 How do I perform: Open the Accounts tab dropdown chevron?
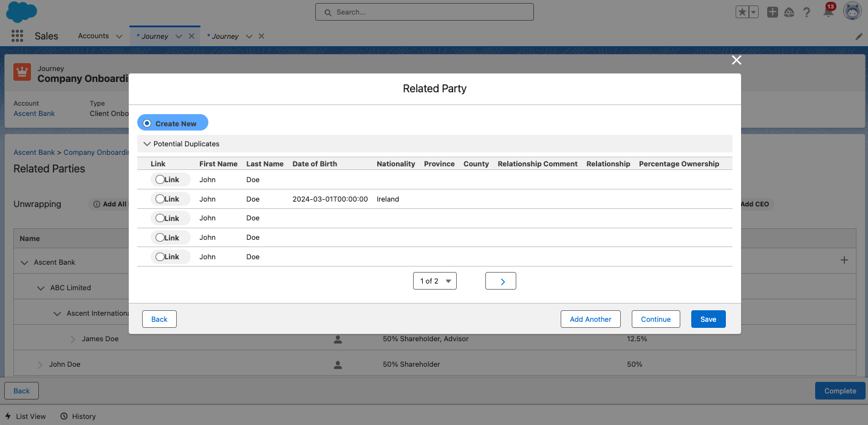pos(119,36)
